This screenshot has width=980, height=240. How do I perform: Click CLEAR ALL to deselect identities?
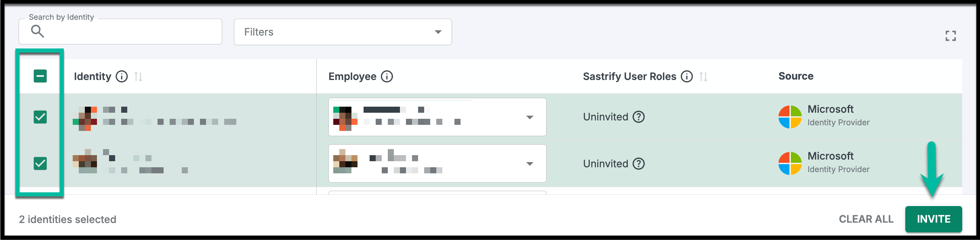tap(866, 219)
